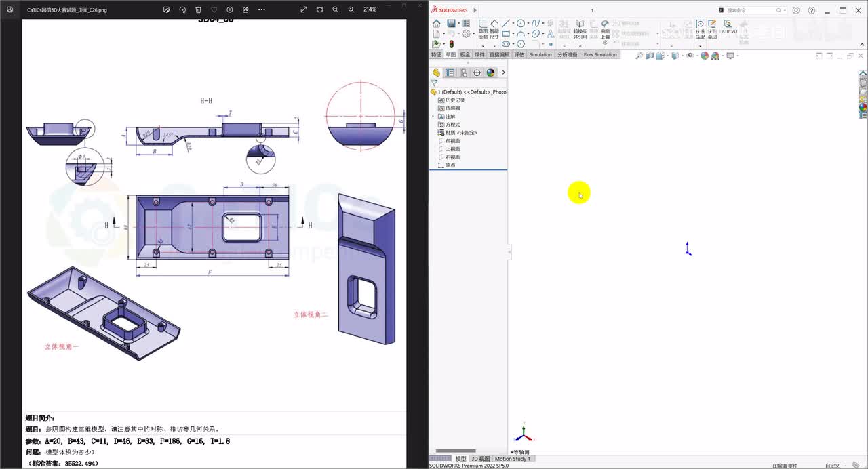
Task: Open the ConfigurationManager tab icon
Action: 463,73
